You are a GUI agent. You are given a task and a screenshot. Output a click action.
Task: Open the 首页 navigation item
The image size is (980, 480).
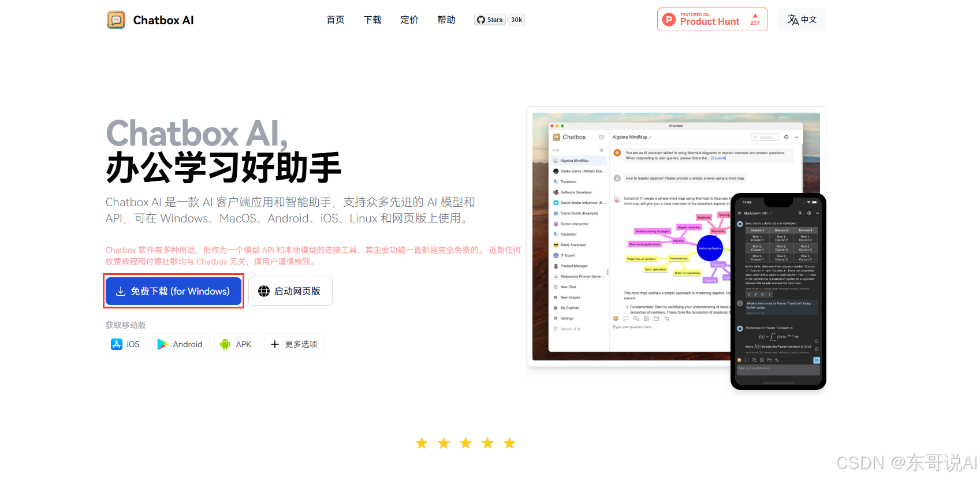click(336, 20)
